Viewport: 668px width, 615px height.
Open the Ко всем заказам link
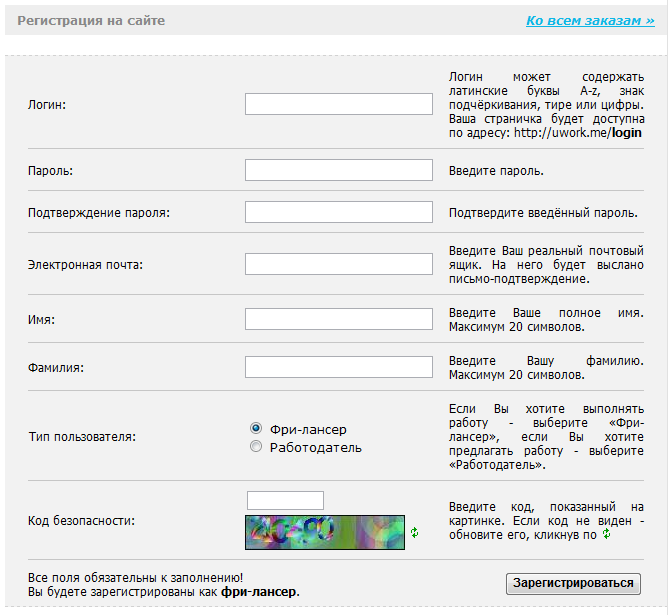point(590,20)
